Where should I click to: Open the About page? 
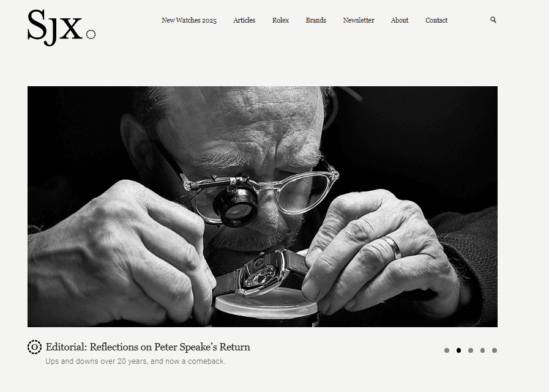tap(400, 20)
